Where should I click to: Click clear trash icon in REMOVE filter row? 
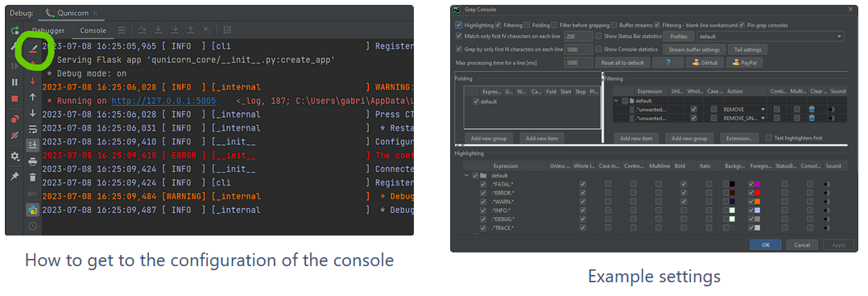click(x=812, y=110)
